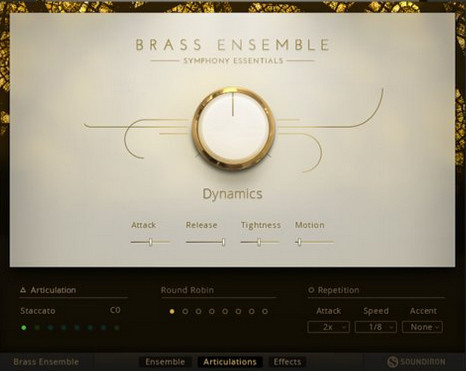Switch to the Articulations tab
Viewport: 466px width, 371px height.
pos(230,362)
